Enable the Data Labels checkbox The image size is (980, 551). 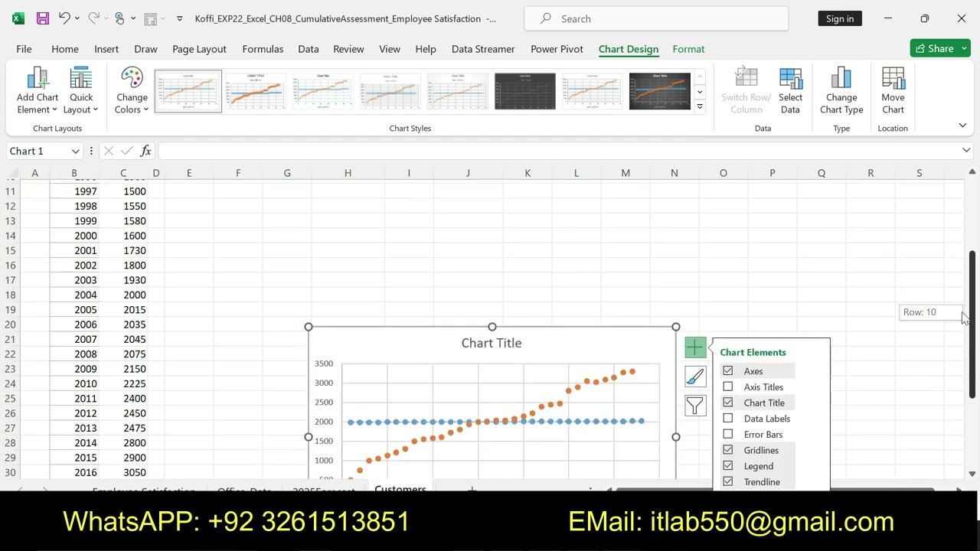[x=728, y=419]
